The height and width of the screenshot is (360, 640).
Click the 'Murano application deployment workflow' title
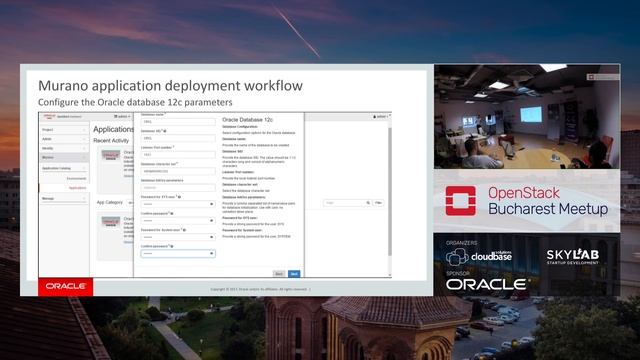point(170,86)
